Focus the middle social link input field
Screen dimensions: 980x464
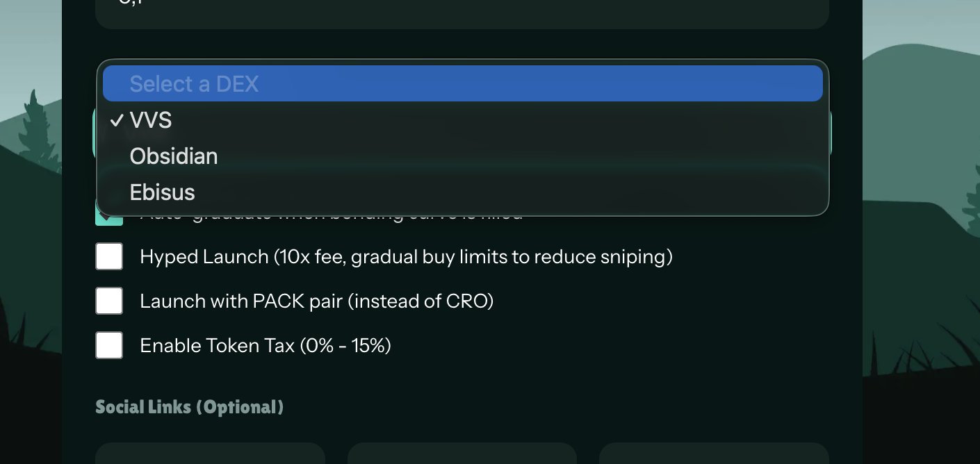(x=462, y=454)
